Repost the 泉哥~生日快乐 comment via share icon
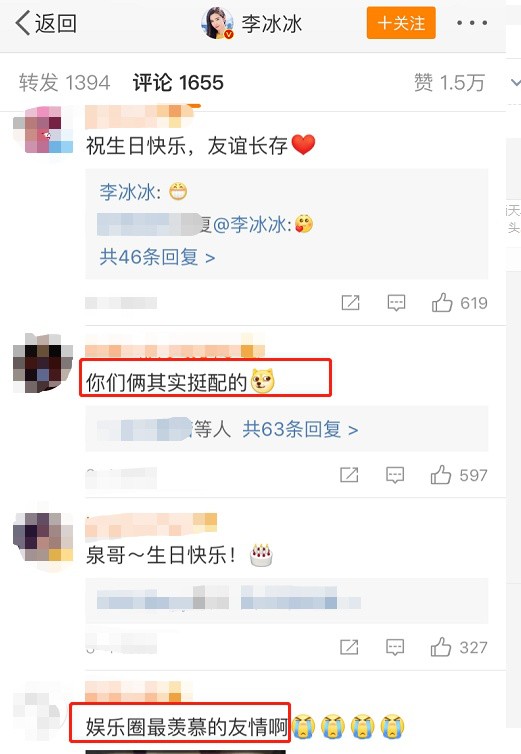 click(349, 647)
